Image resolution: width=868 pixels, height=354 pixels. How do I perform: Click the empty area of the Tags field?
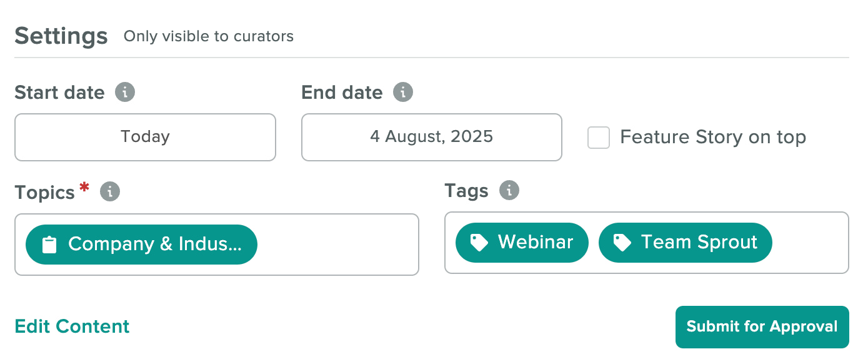click(x=809, y=243)
